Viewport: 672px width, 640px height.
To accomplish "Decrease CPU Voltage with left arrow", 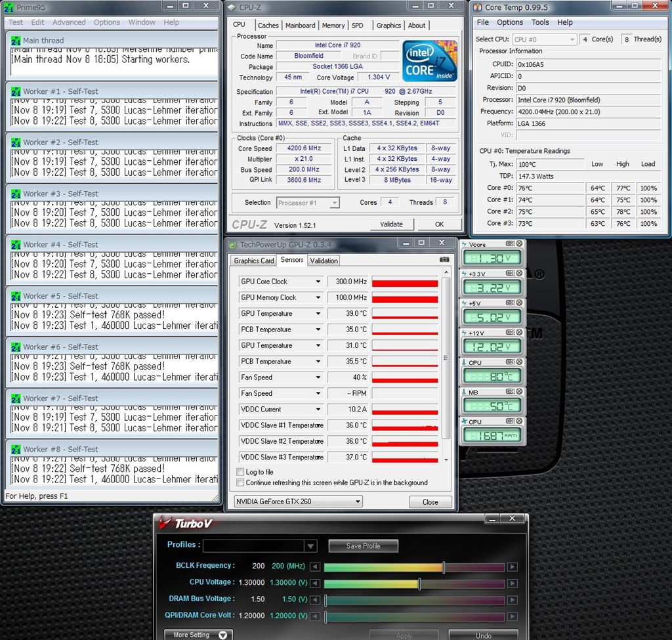I will pos(315,584).
